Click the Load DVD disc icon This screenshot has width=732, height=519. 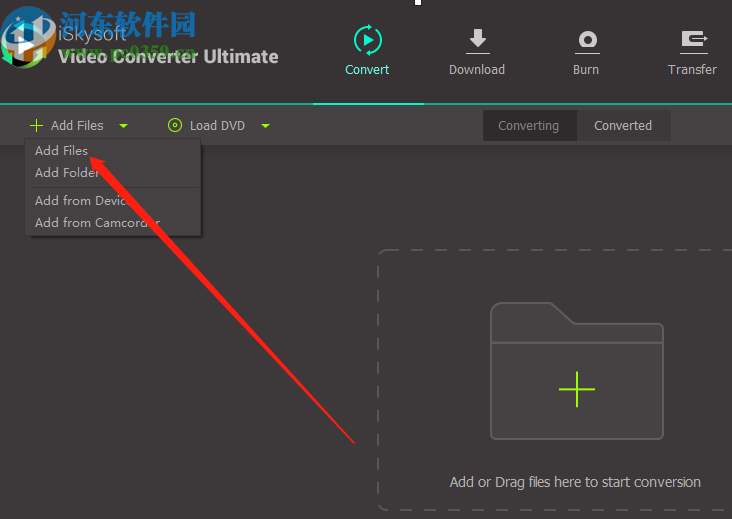[175, 125]
